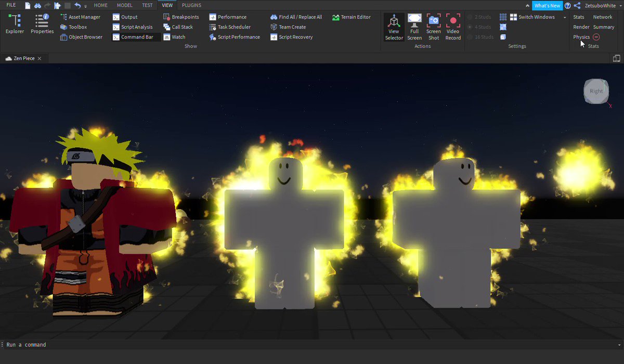Click the device emulation icon right of the tab bar
The width and height of the screenshot is (624, 364).
pyautogui.click(x=616, y=58)
